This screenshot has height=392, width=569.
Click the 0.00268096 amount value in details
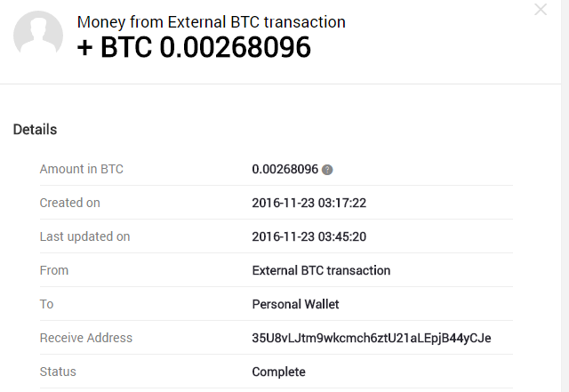284,169
